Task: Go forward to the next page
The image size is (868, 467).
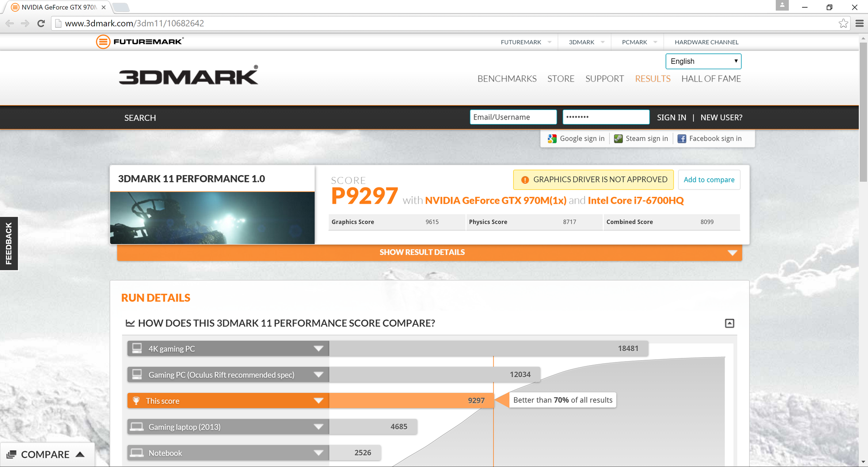Action: point(25,23)
